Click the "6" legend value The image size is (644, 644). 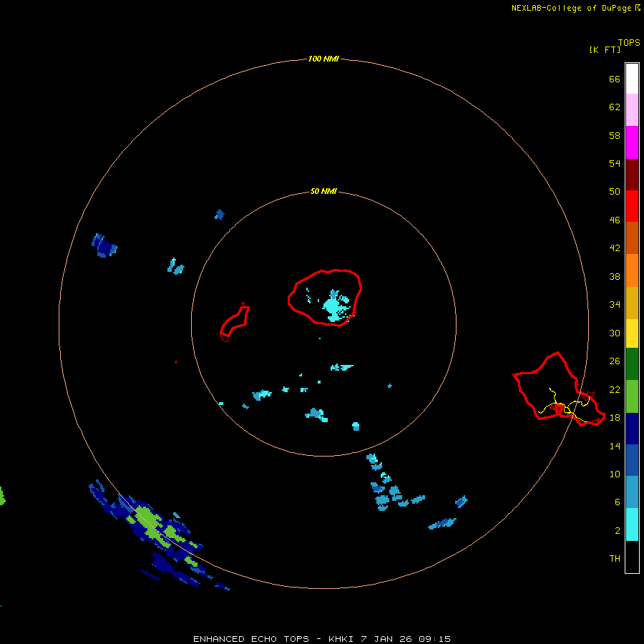pos(618,502)
